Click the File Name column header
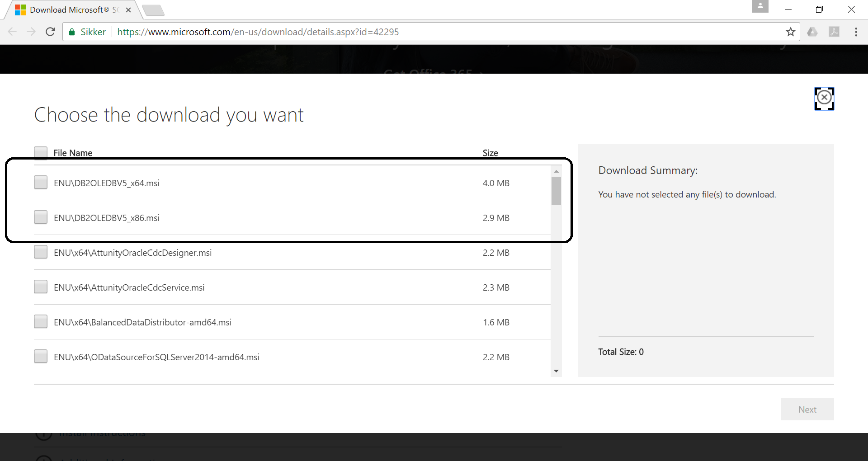The width and height of the screenshot is (868, 461). pos(73,153)
